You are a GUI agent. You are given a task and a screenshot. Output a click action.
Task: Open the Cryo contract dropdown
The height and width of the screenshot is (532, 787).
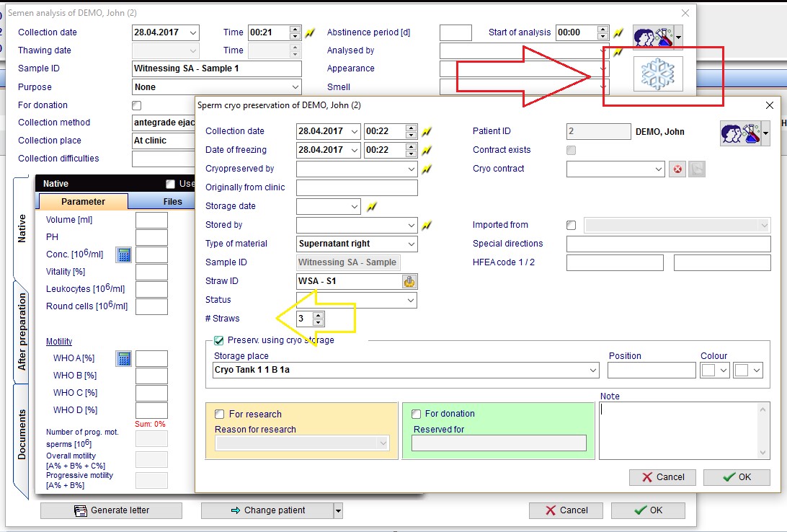point(659,169)
